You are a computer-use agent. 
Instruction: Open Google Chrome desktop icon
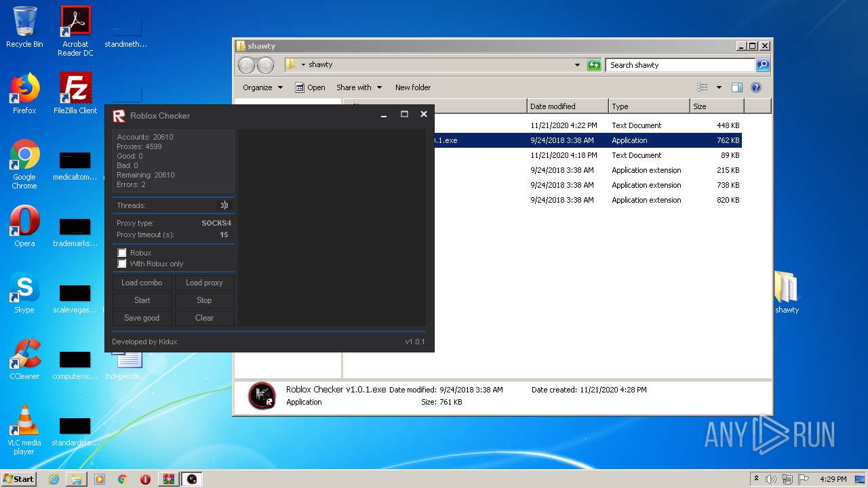(x=24, y=165)
